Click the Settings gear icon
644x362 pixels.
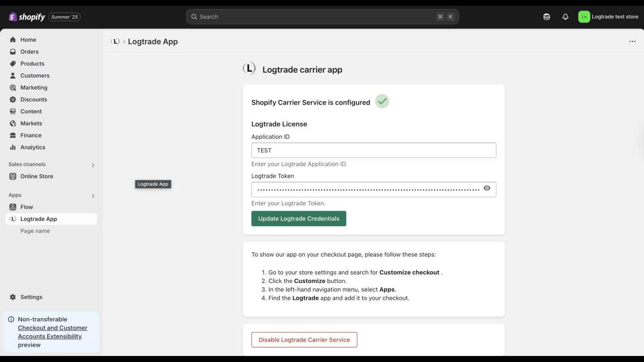point(13,297)
